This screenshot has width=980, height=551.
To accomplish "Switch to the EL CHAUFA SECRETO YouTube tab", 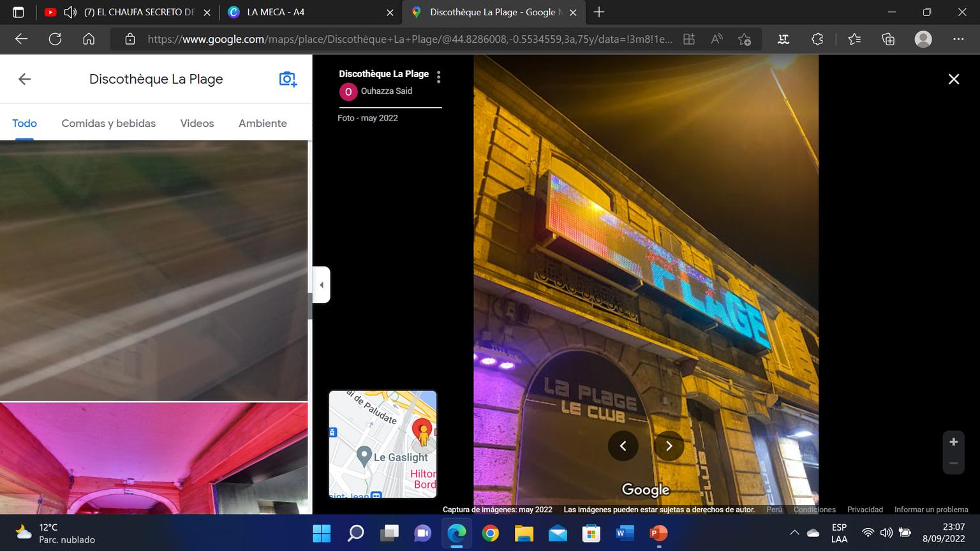I will coord(139,12).
